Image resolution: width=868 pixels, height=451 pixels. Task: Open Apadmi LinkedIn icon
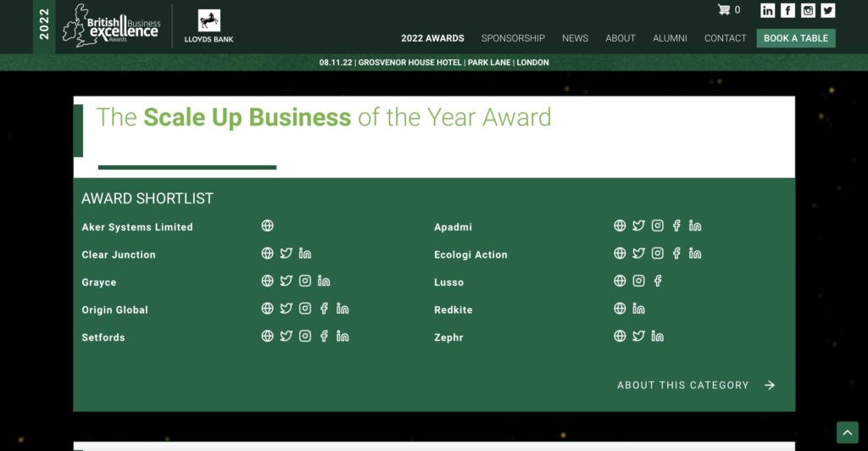(695, 225)
